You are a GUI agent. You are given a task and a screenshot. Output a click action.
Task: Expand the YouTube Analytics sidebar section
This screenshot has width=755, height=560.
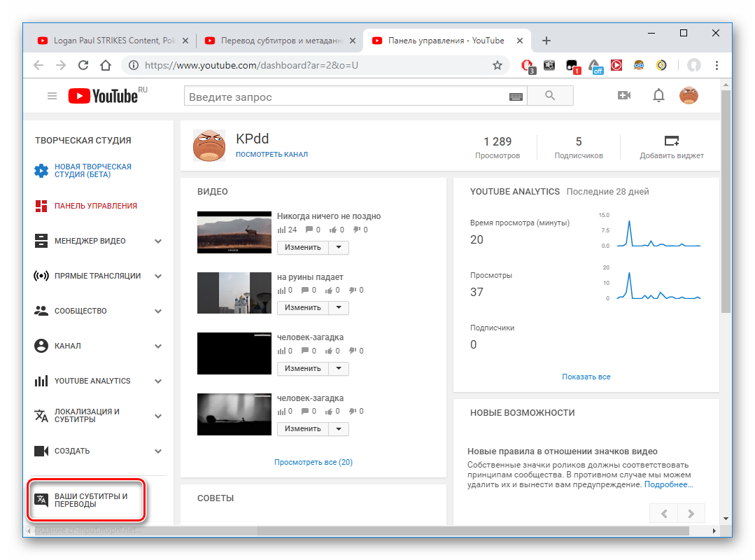(158, 381)
